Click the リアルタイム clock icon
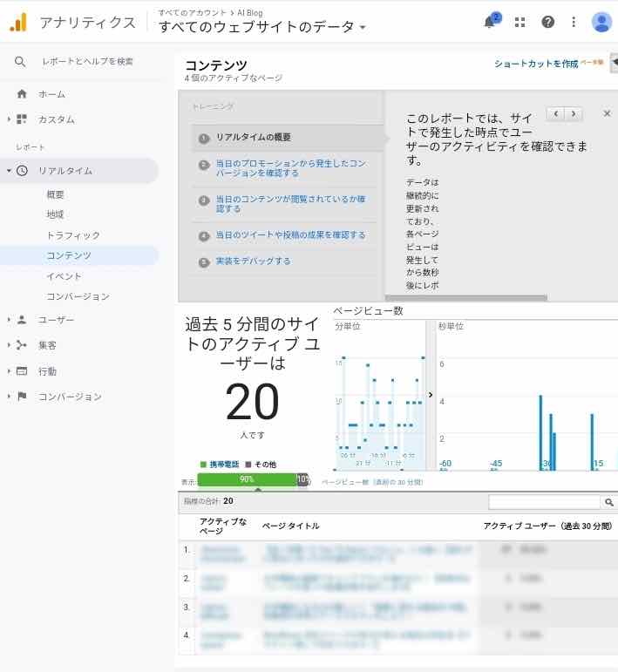Viewport: 618px width, 672px height. [22, 171]
